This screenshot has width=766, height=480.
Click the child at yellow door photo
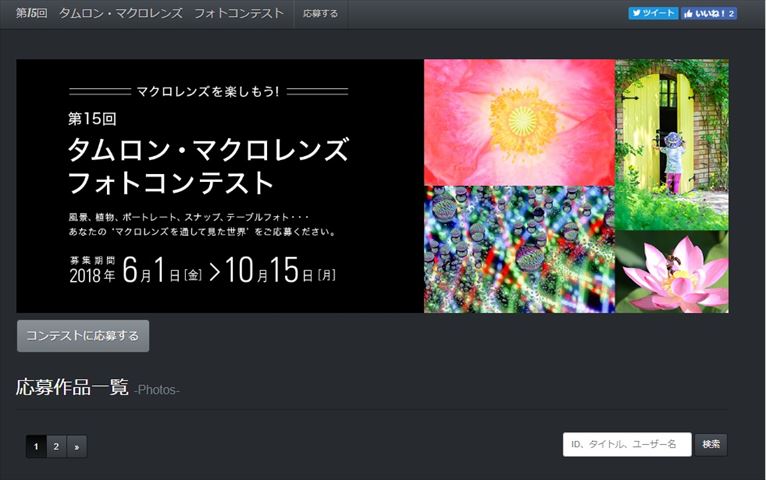[x=672, y=145]
